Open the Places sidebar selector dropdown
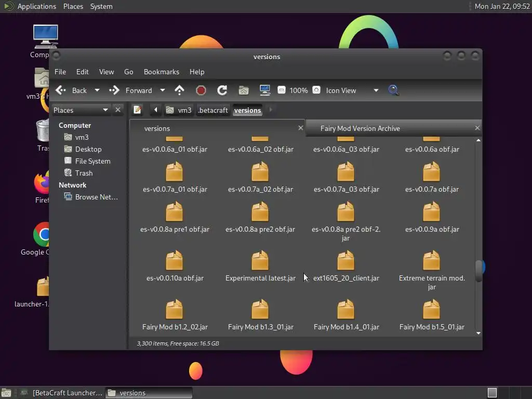532x399 pixels. click(x=81, y=110)
